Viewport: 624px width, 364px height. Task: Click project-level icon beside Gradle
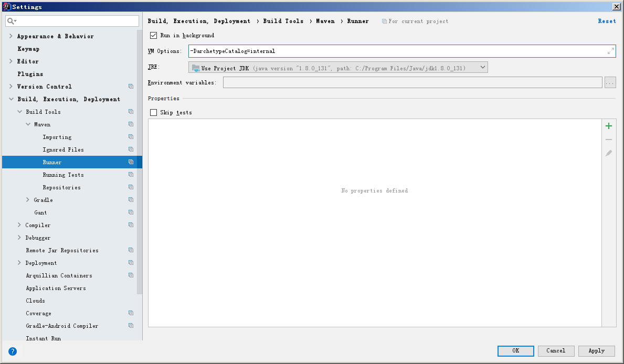tap(131, 200)
